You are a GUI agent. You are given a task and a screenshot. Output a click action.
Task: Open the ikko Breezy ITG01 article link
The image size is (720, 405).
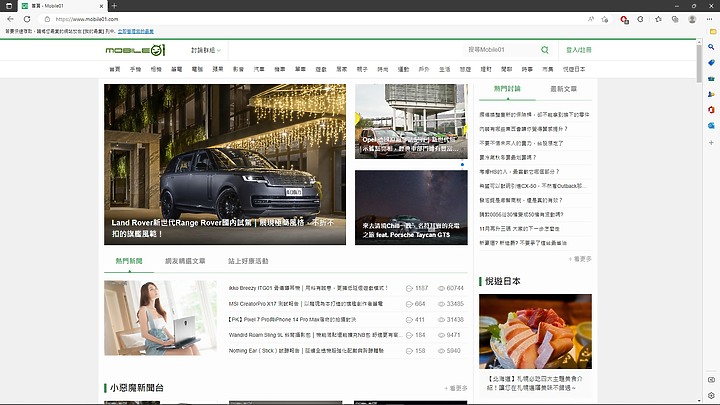click(x=308, y=288)
